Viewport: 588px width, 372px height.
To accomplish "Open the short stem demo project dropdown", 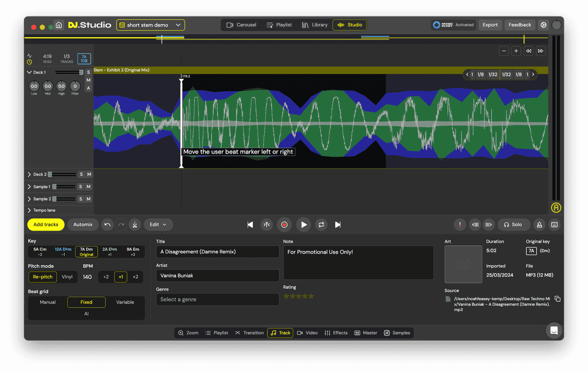I will (x=150, y=25).
